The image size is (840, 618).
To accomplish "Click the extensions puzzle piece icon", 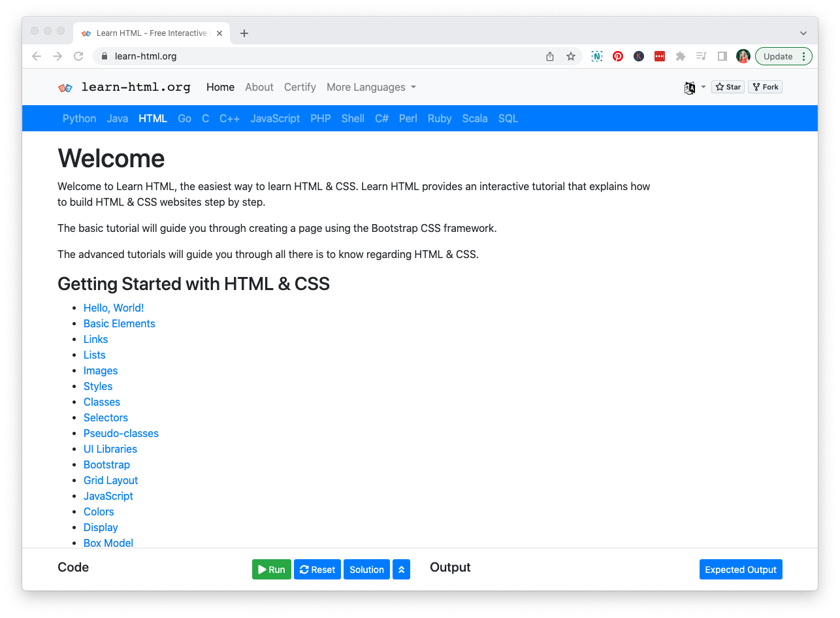I will pos(680,56).
